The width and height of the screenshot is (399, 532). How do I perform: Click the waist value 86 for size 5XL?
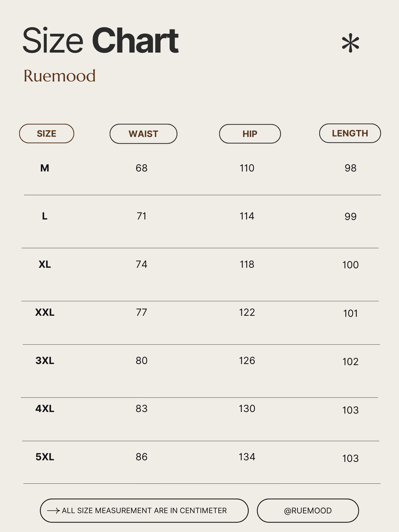[142, 457]
